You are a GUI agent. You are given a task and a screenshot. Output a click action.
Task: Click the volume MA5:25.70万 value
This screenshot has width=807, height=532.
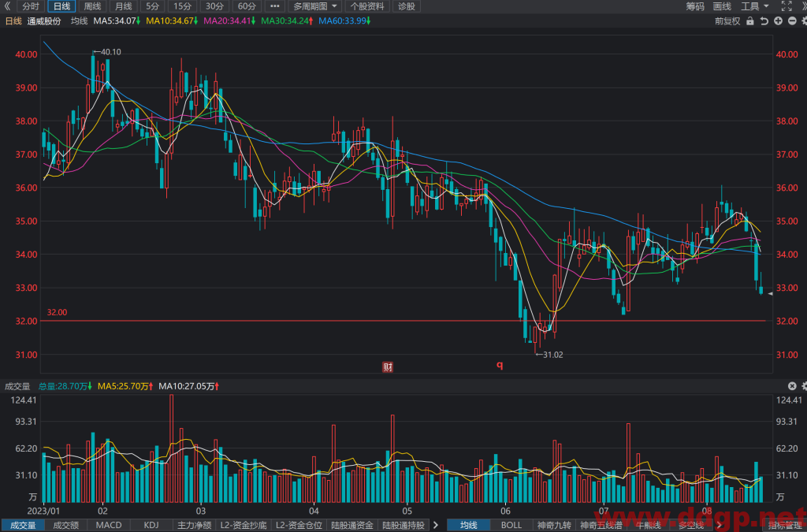[125, 386]
